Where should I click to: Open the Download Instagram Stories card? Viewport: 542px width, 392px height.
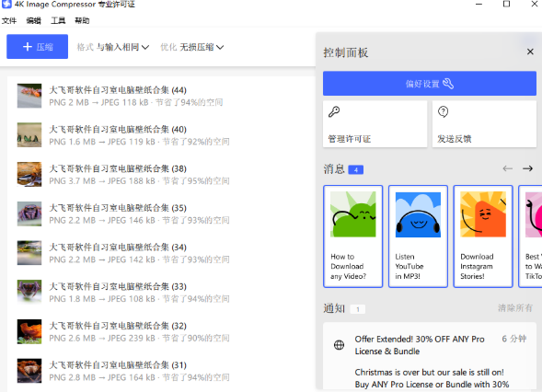coord(483,236)
